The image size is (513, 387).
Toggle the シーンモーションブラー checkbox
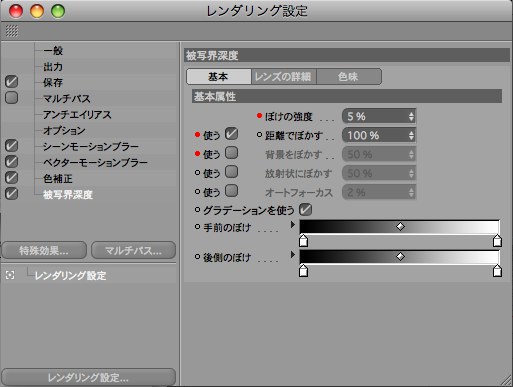(12, 146)
